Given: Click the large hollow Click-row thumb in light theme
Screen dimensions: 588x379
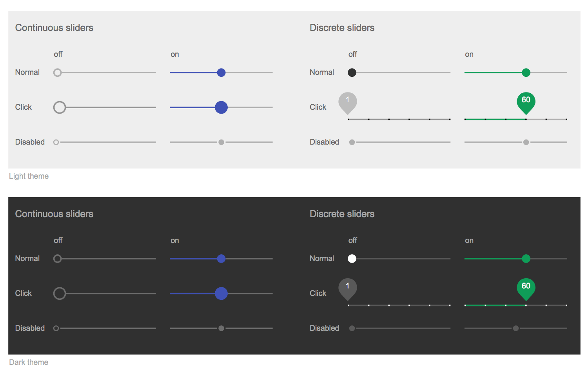Looking at the screenshot, I should coord(60,107).
